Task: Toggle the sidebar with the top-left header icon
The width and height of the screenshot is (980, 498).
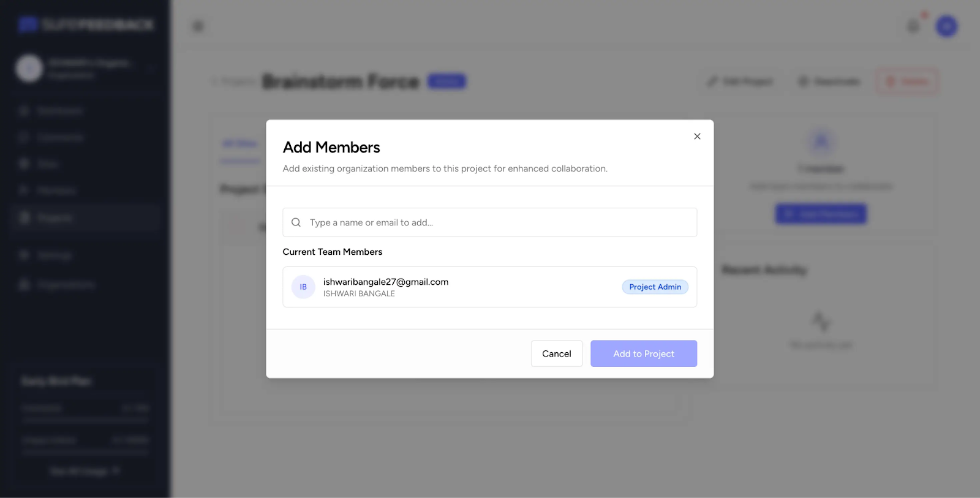Action: tap(198, 26)
